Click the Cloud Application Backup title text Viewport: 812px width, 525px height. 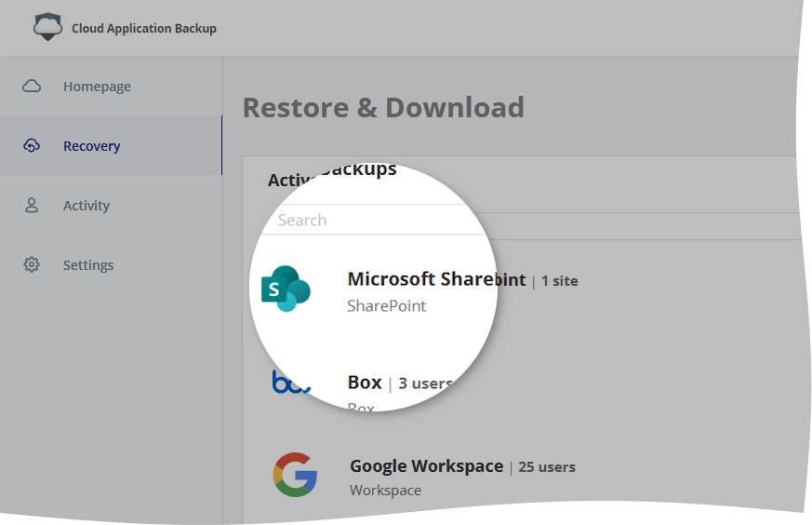[144, 29]
